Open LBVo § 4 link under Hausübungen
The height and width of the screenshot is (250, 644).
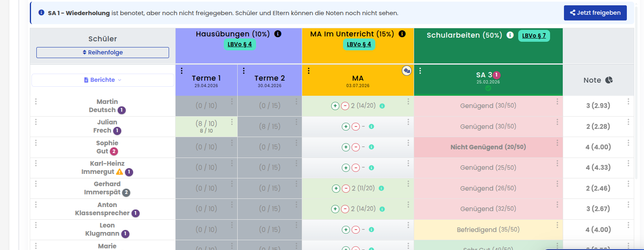tap(240, 44)
